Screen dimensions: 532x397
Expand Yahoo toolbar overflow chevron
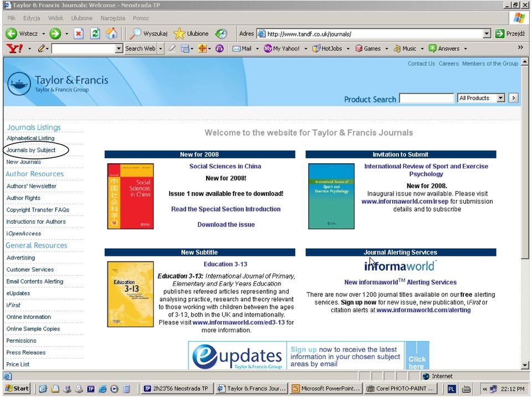pos(521,48)
